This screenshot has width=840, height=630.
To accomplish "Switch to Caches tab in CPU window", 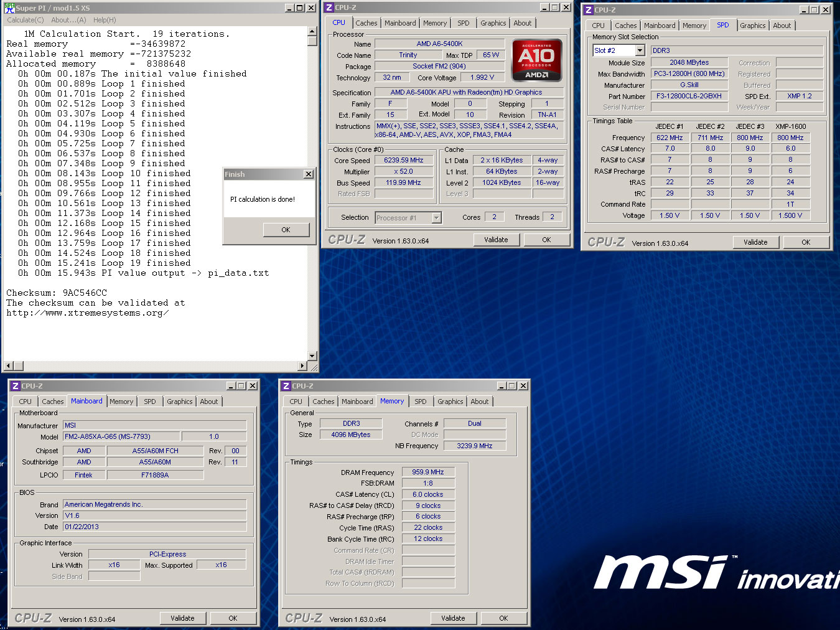I will click(366, 23).
